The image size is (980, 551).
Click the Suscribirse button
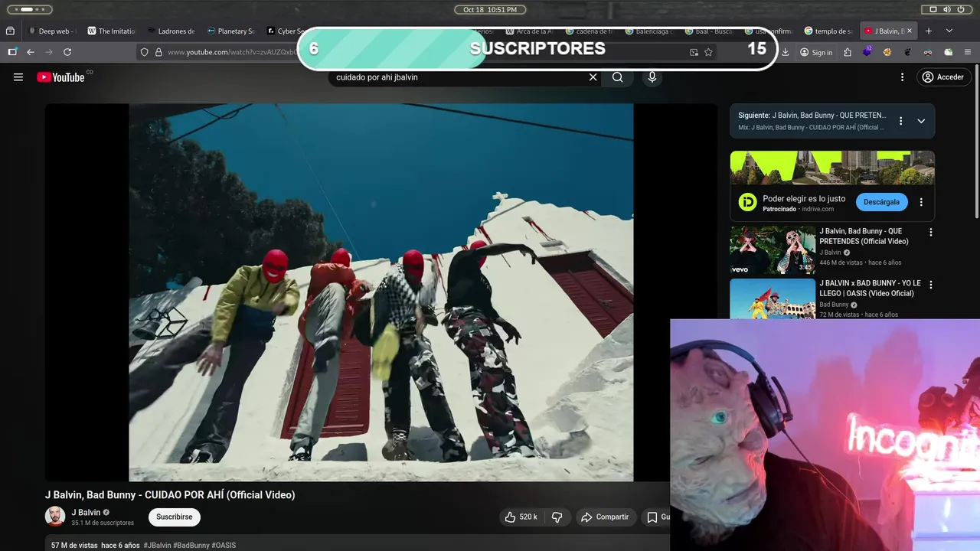(175, 517)
